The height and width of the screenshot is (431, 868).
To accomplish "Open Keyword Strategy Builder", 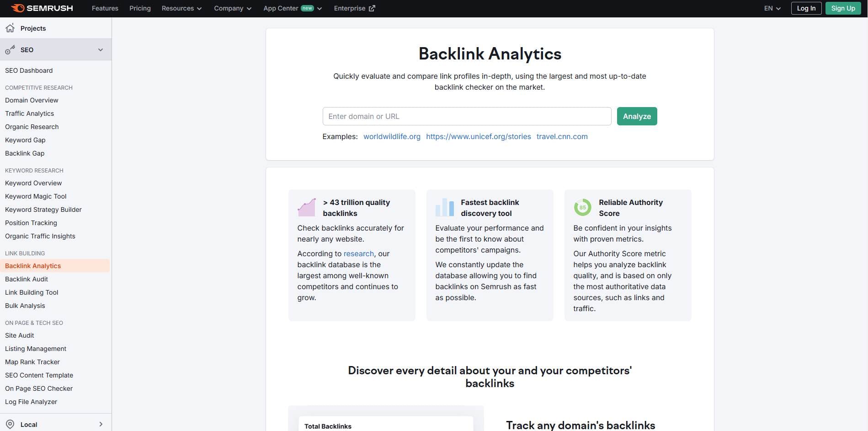I will (x=43, y=210).
